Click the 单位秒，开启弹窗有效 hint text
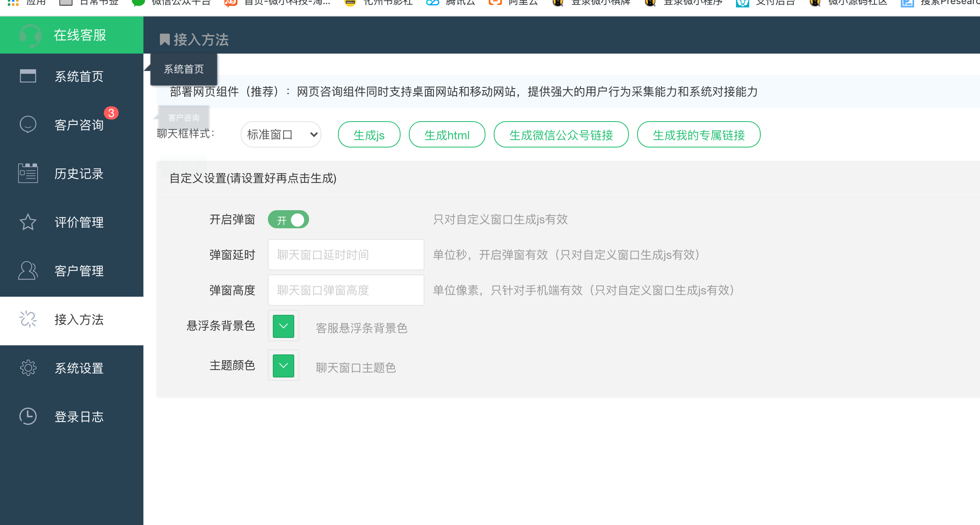Image resolution: width=980 pixels, height=525 pixels. click(567, 255)
